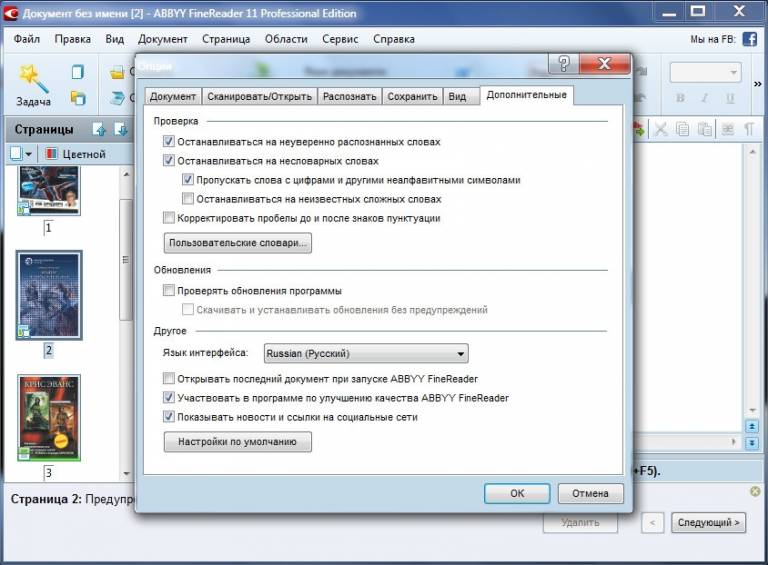768x565 pixels.
Task: Click the Italic formatting button
Action: 704,98
